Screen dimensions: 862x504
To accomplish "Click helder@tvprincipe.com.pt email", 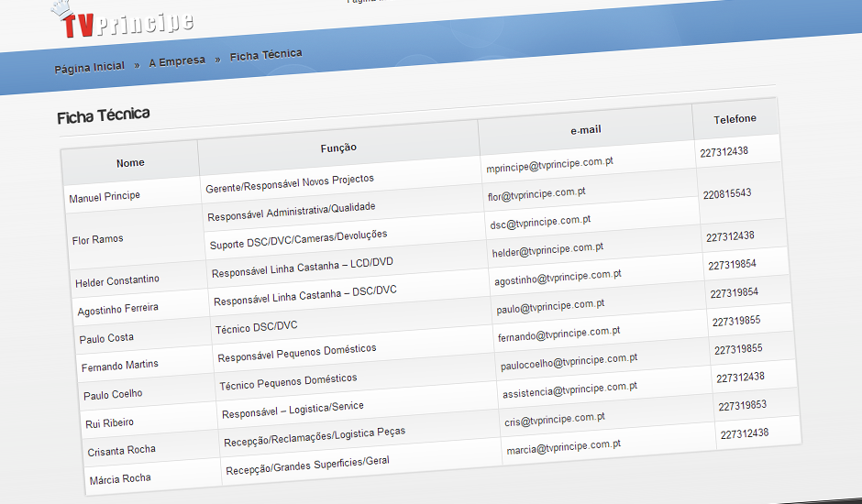I will point(547,250).
